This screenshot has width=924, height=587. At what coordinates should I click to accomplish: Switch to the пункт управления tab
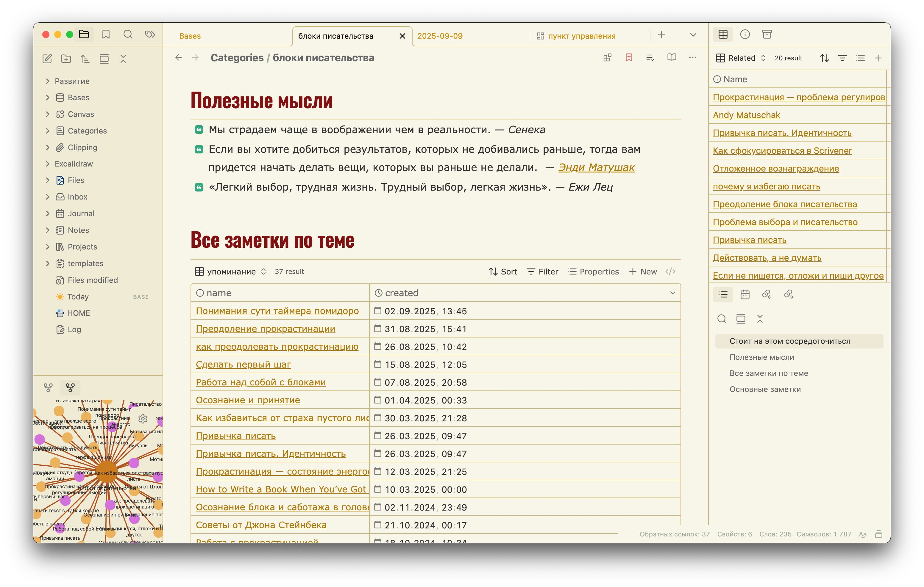(581, 36)
